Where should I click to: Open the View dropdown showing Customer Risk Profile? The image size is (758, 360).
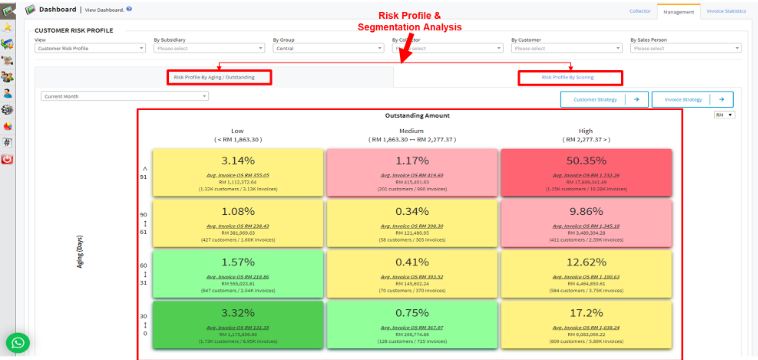click(x=90, y=48)
